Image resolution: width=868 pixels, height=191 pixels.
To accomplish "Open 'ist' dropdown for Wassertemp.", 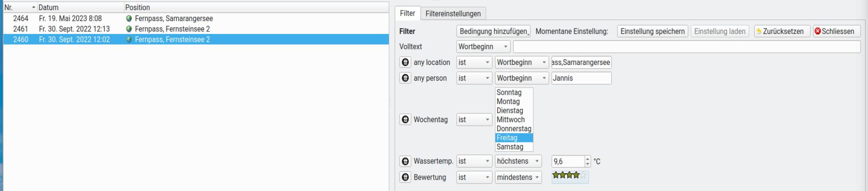I will [x=474, y=161].
